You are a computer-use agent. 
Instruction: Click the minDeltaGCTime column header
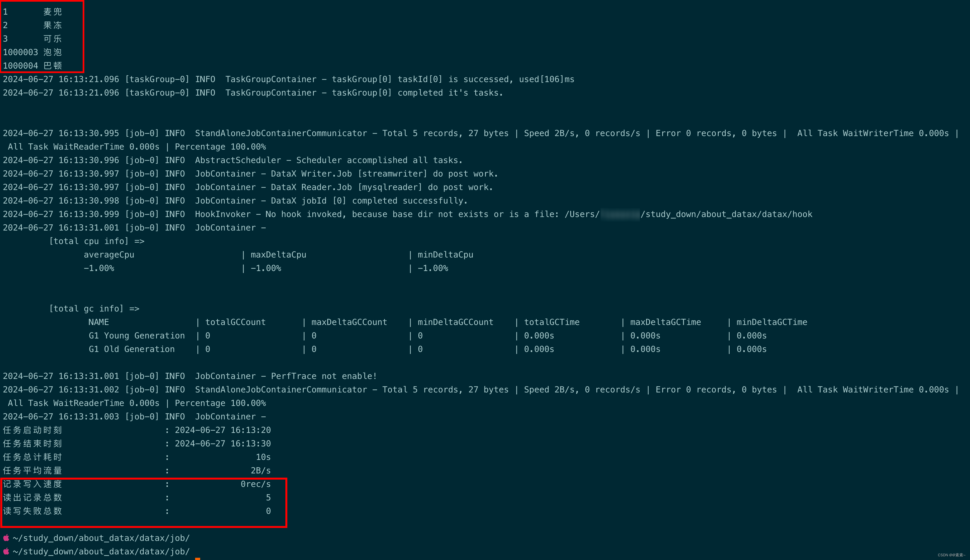pos(772,322)
